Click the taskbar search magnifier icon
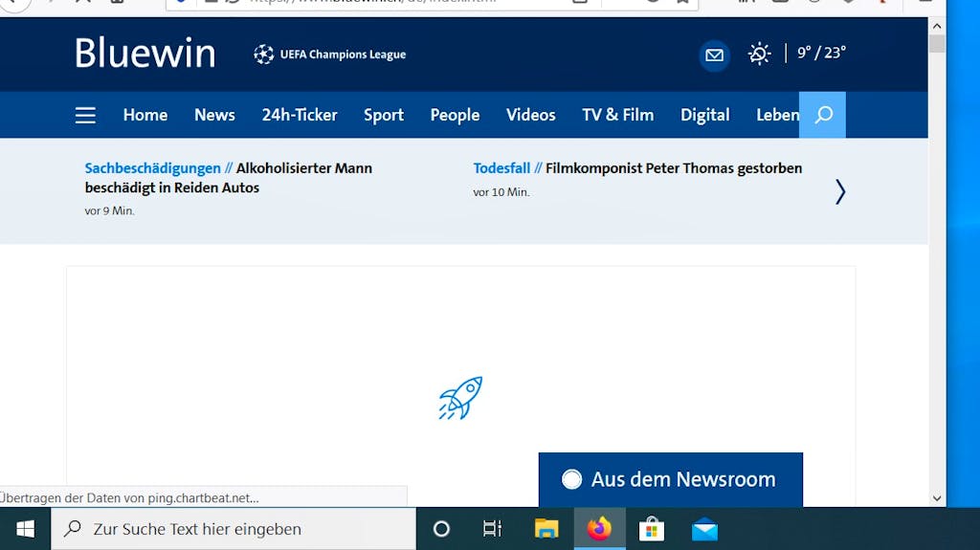Screen dimensions: 980x550 coord(73,529)
